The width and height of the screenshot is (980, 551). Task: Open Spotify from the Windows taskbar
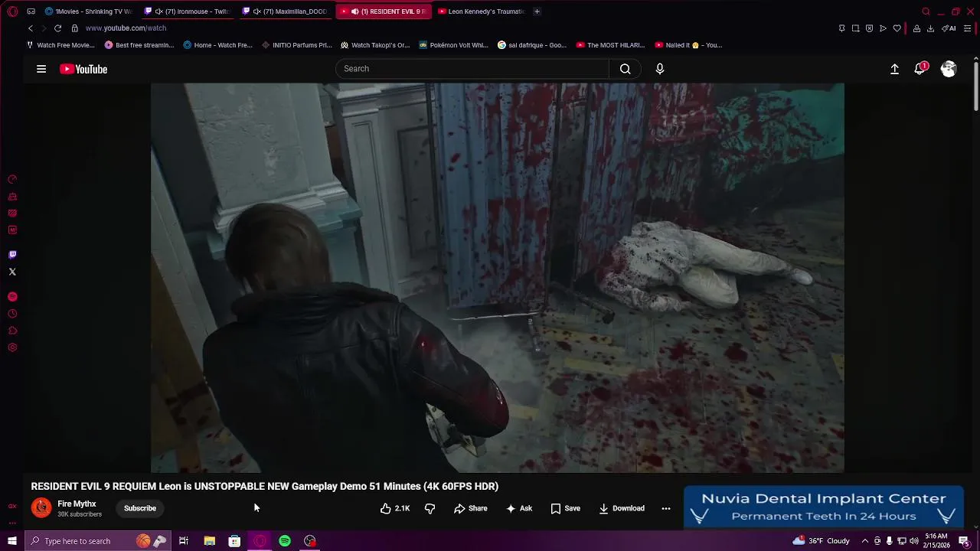pos(285,541)
